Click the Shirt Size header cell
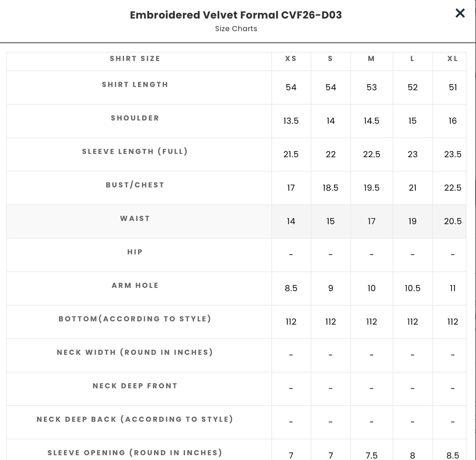476x460 pixels. click(135, 59)
